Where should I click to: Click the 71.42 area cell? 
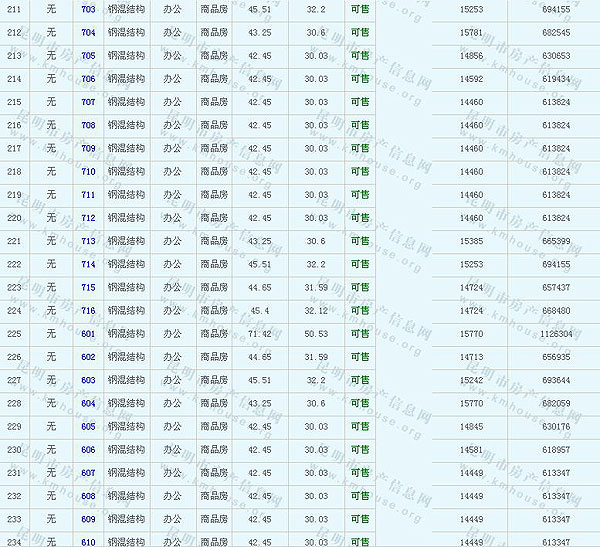[x=259, y=334]
